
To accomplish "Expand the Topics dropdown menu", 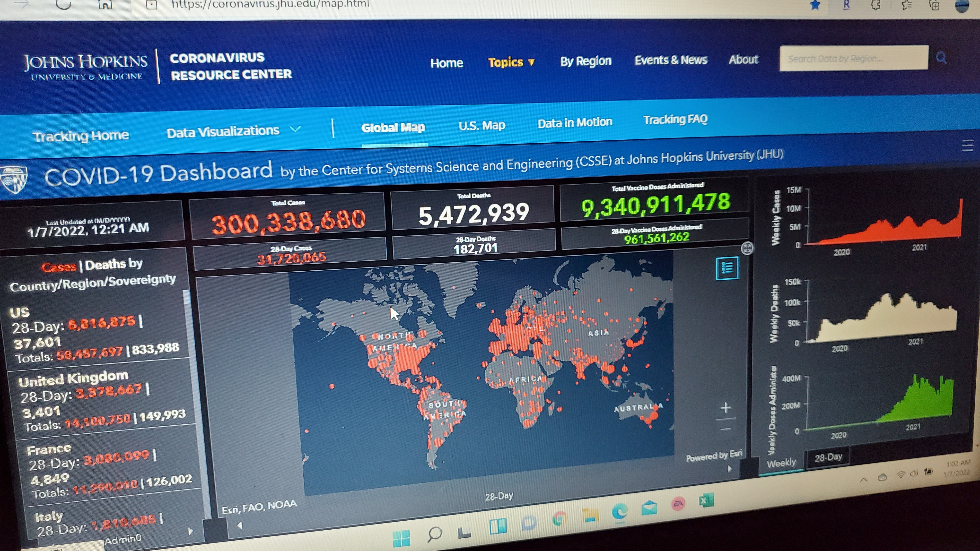I will 511,62.
